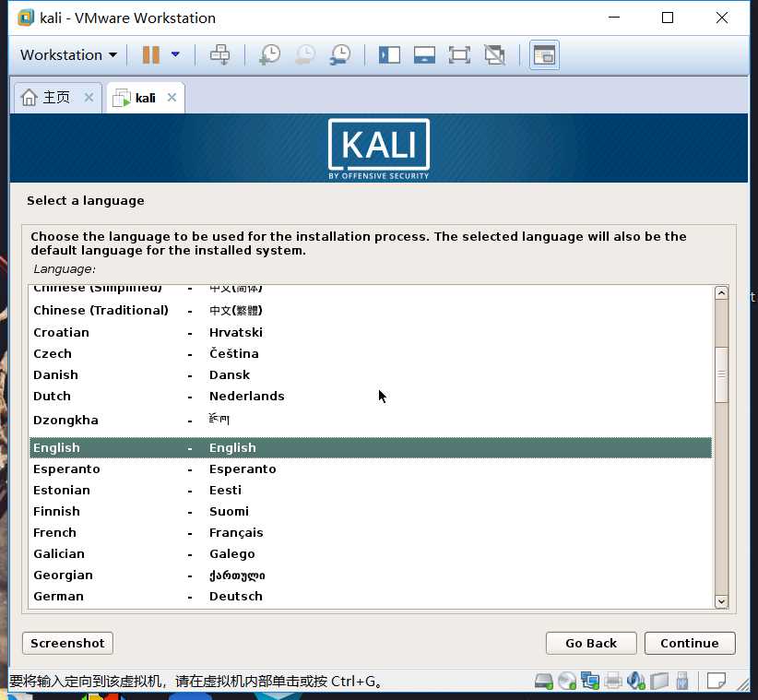Image resolution: width=758 pixels, height=700 pixels.
Task: Click the Screenshot button
Action: [x=67, y=643]
